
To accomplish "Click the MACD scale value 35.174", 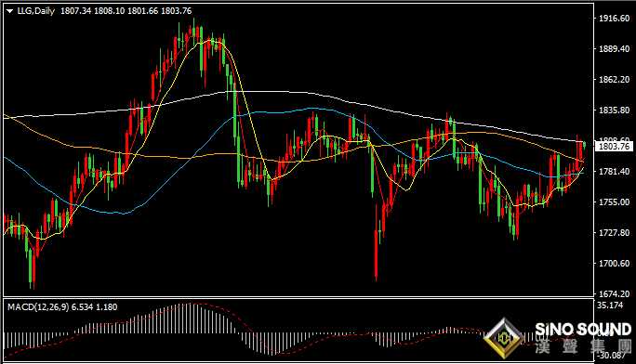I will click(x=610, y=305).
